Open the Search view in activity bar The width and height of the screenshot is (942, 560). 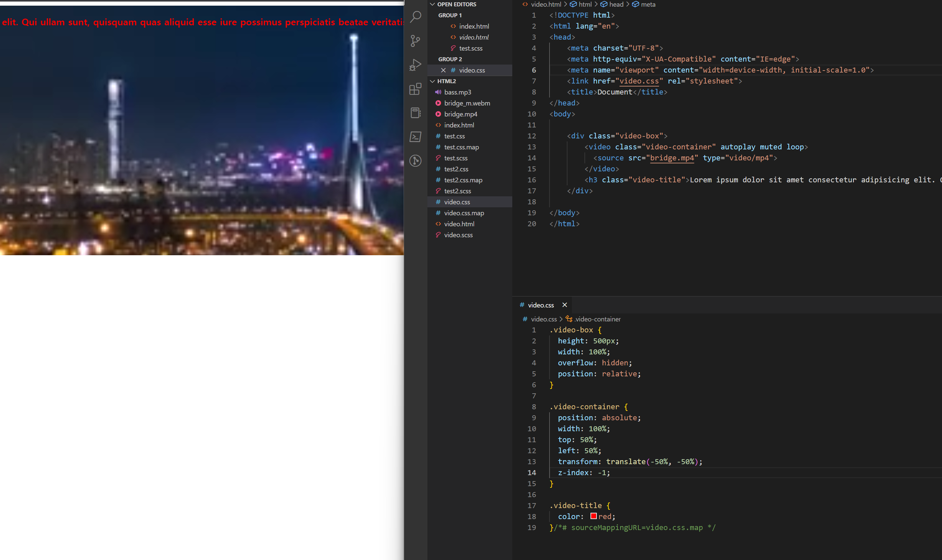[415, 17]
